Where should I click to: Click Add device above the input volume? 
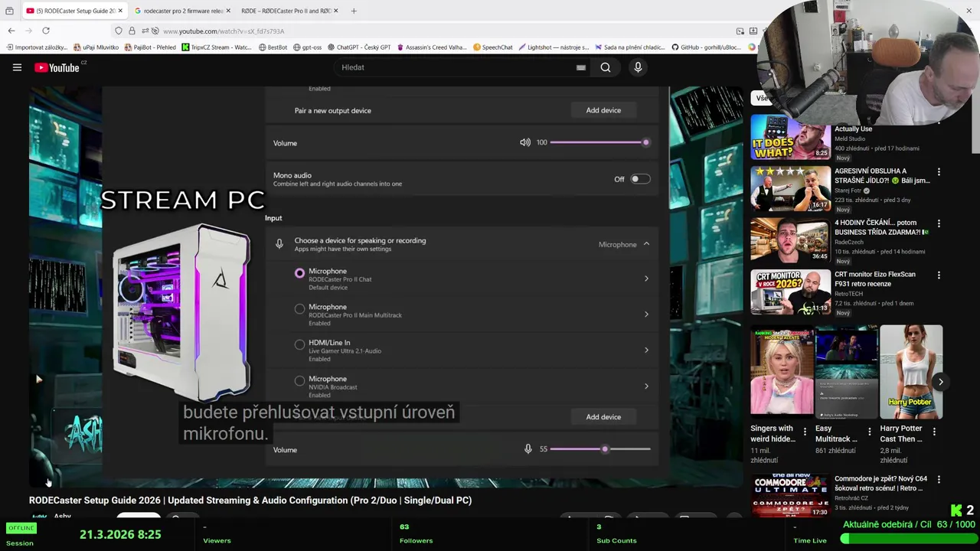point(603,417)
